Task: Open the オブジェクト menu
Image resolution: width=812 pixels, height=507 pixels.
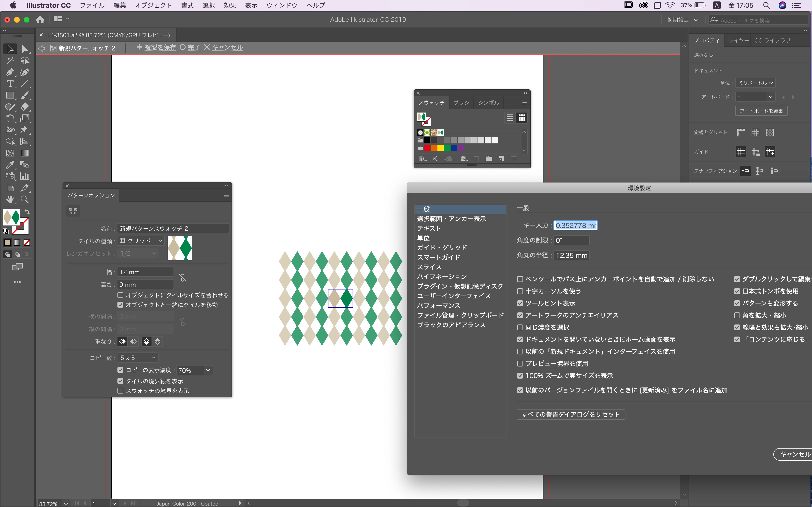Action: click(x=153, y=5)
